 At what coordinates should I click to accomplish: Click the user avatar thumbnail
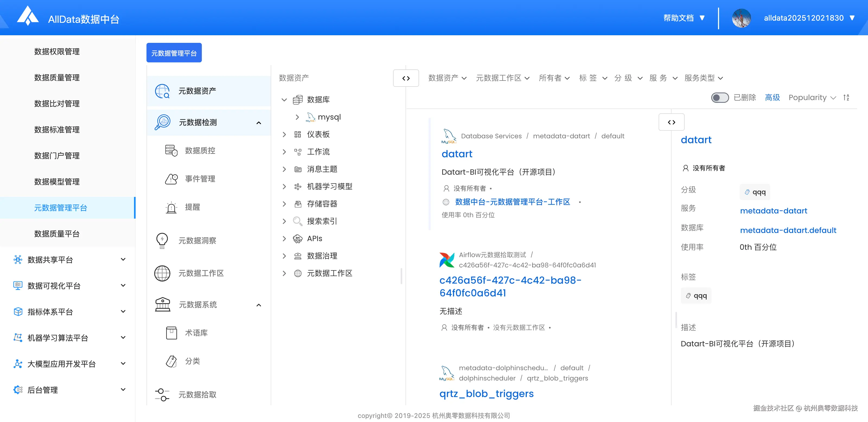pos(741,18)
